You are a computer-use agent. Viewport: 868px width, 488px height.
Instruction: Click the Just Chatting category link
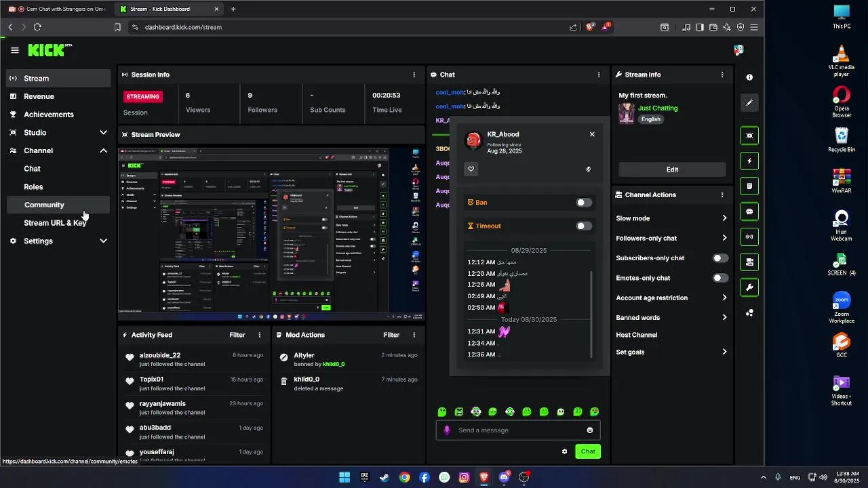click(658, 108)
